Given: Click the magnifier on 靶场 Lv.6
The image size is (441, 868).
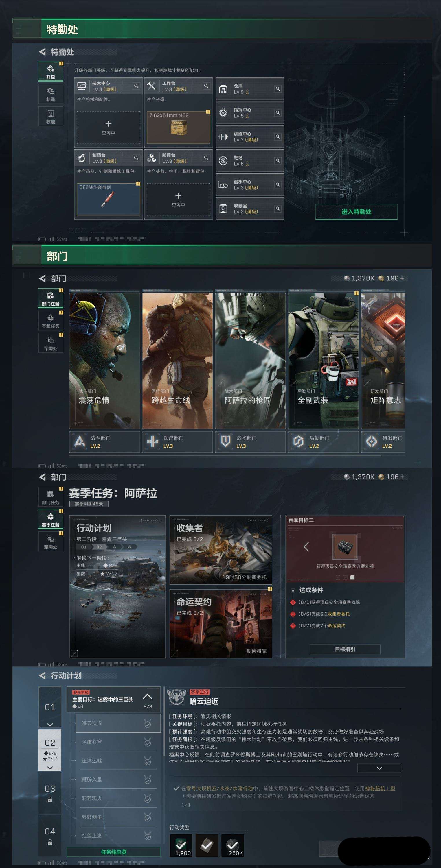Looking at the screenshot, I should pos(278,160).
